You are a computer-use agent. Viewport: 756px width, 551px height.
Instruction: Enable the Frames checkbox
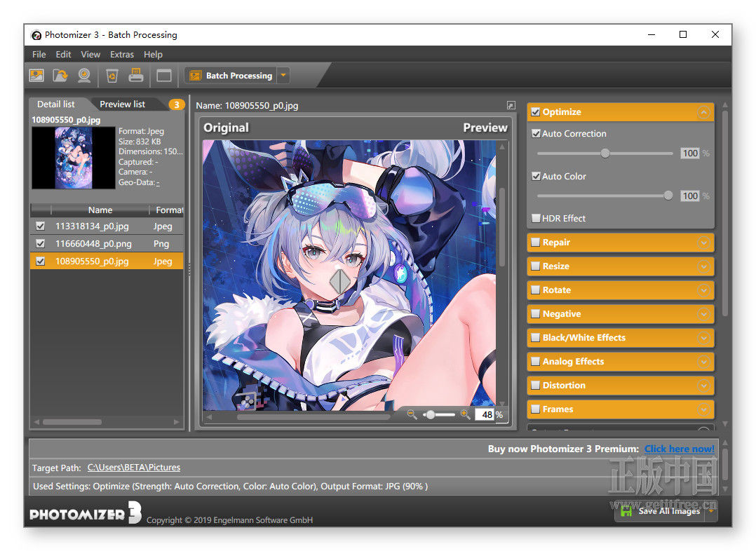pos(535,409)
